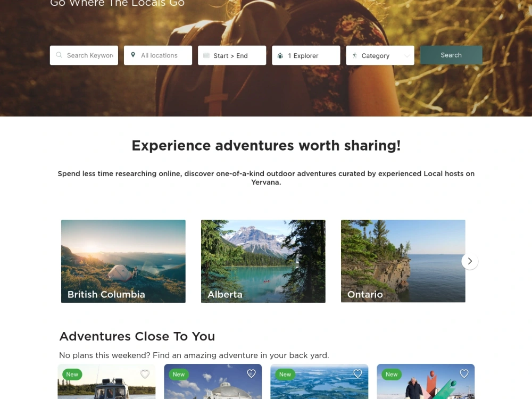Open the Alberta destination card
This screenshot has width=532, height=399.
263,261
